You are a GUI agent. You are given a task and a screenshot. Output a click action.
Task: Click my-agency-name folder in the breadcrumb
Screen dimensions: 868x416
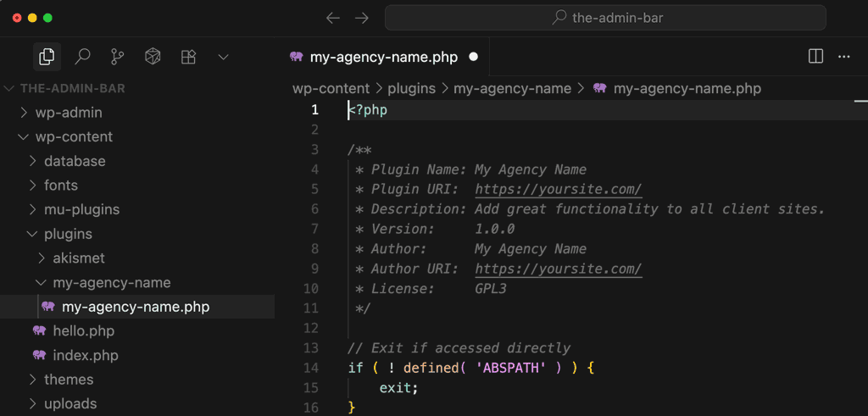513,88
